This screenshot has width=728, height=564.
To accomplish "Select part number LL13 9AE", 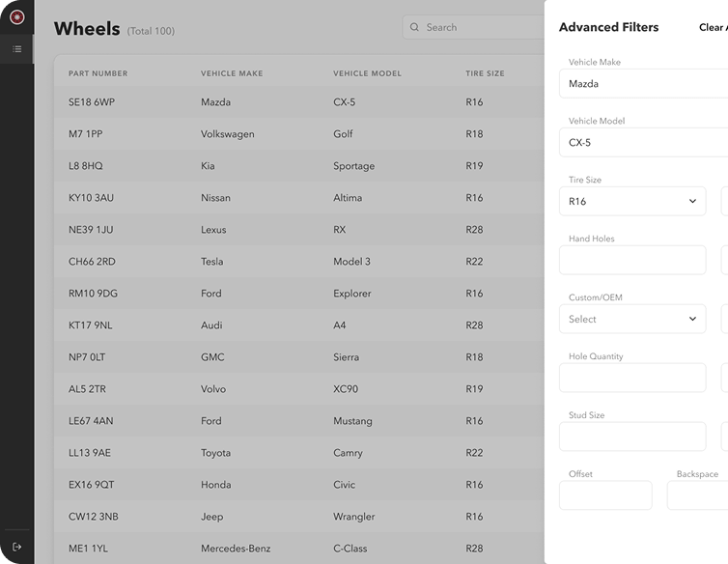I will pos(90,453).
